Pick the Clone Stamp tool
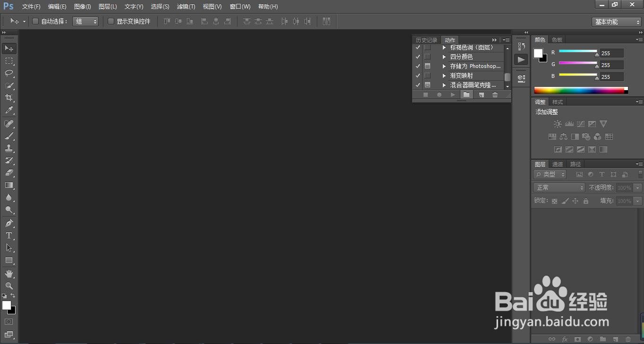644x344 pixels. (x=9, y=148)
